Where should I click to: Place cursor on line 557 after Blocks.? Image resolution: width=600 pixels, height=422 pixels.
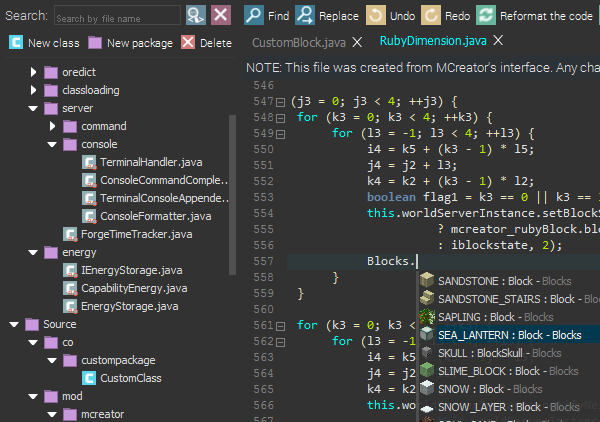click(x=417, y=261)
